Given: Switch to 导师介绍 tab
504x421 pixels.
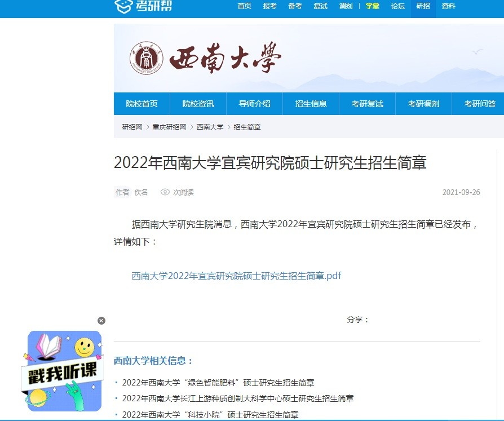Looking at the screenshot, I should click(x=254, y=104).
